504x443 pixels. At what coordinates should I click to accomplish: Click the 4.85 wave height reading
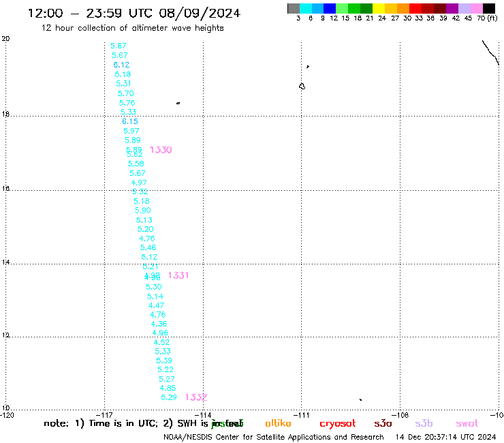(168, 388)
